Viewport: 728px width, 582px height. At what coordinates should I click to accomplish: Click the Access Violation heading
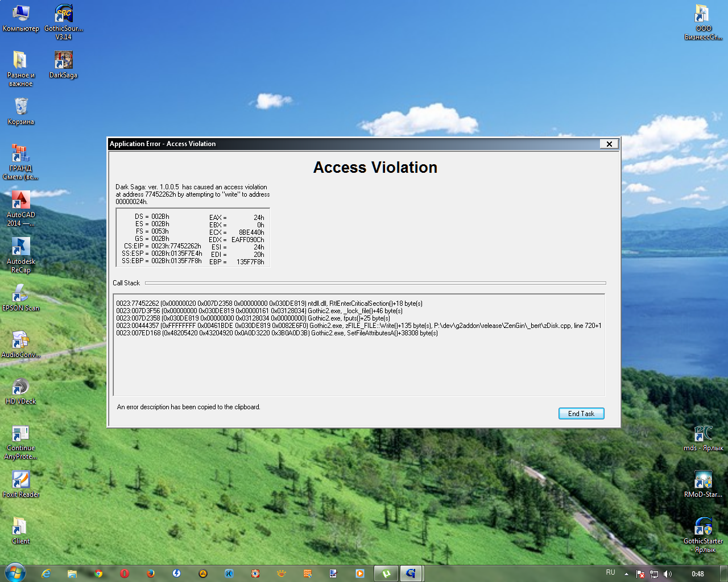tap(375, 167)
